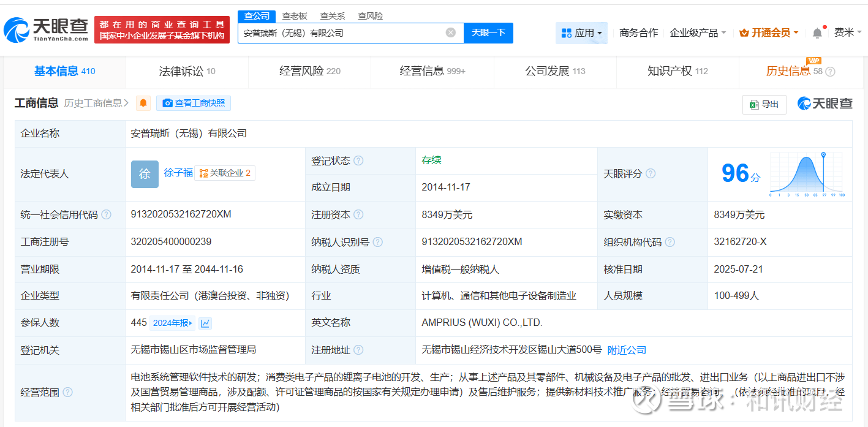This screenshot has height=427, width=868.
Task: Click the orange alert bell beside 工商信息
Action: tap(143, 103)
